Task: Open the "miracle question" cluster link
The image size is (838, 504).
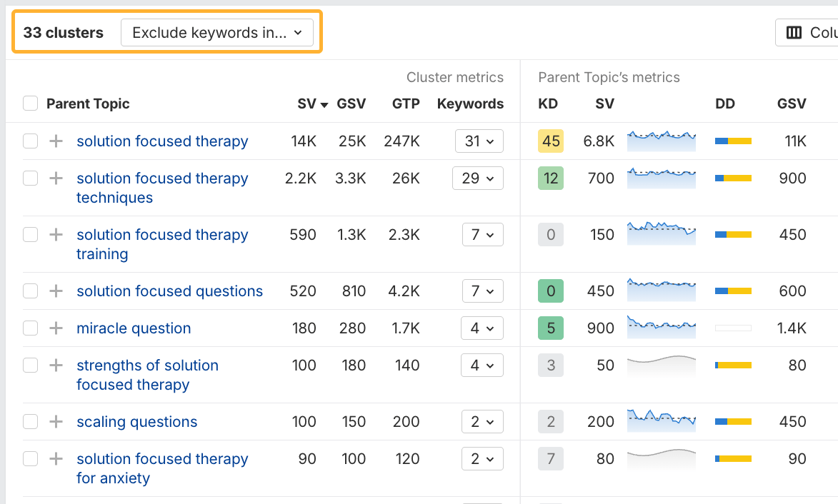Action: (x=134, y=328)
